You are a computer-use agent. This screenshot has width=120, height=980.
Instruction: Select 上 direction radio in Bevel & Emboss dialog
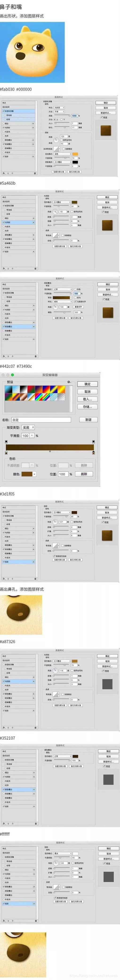(x=54, y=119)
